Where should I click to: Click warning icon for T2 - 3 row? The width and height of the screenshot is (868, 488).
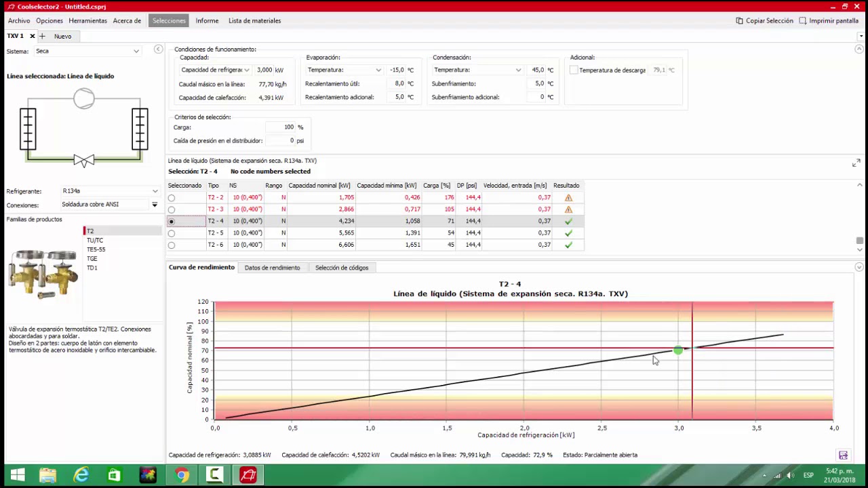[x=568, y=209]
